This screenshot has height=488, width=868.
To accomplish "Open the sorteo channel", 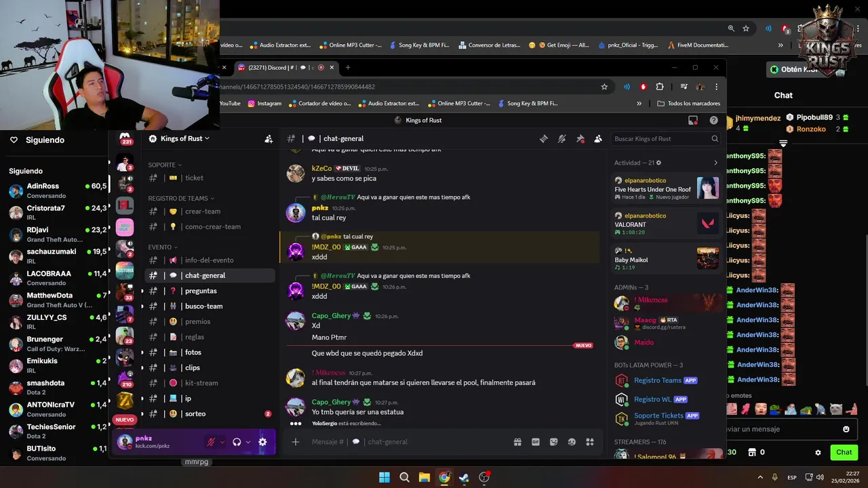I will (x=210, y=413).
